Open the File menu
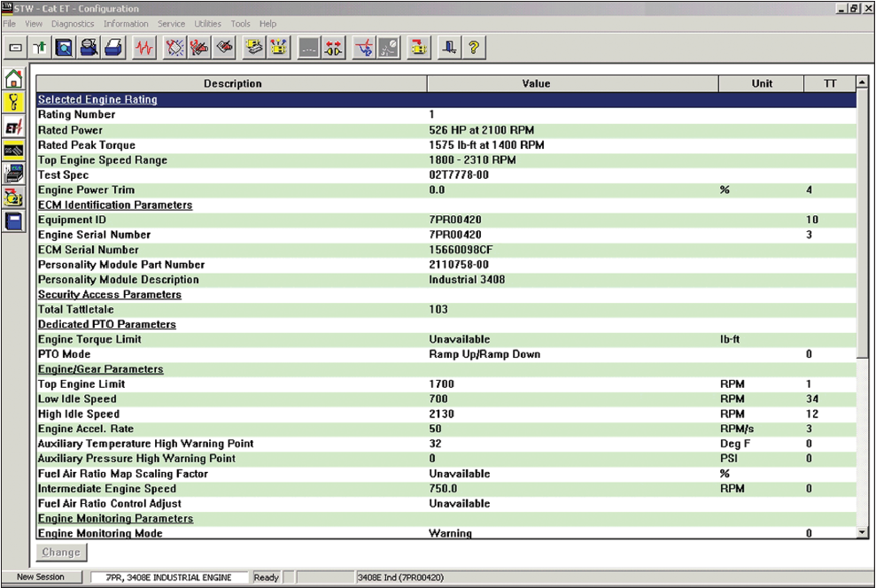This screenshot has width=876, height=588. coord(10,23)
